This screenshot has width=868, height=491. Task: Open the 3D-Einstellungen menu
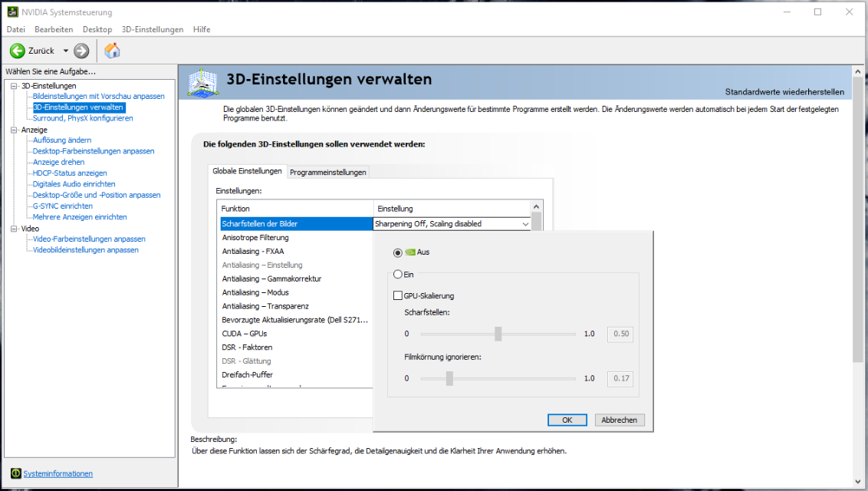(x=153, y=29)
